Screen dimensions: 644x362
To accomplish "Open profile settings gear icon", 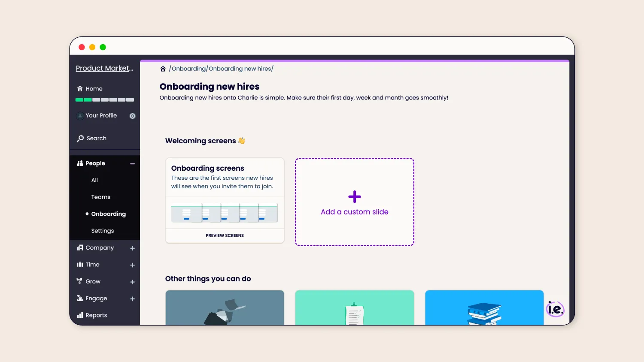I will pyautogui.click(x=133, y=116).
